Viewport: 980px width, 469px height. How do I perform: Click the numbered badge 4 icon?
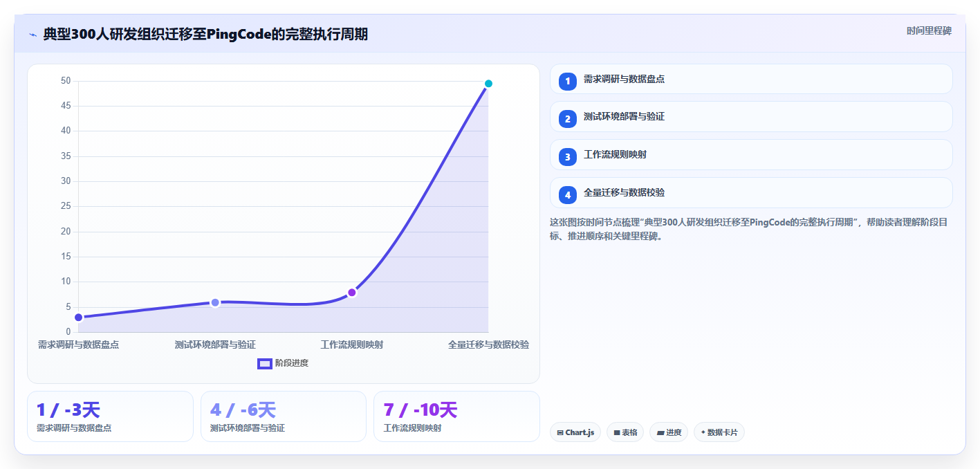(567, 195)
